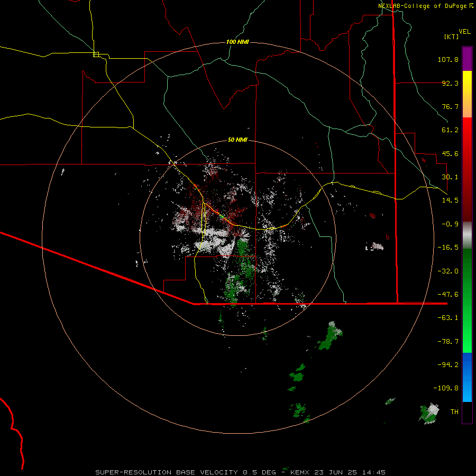Select the -16.5 scale label
This screenshot has height=476, width=476.
tap(448, 248)
